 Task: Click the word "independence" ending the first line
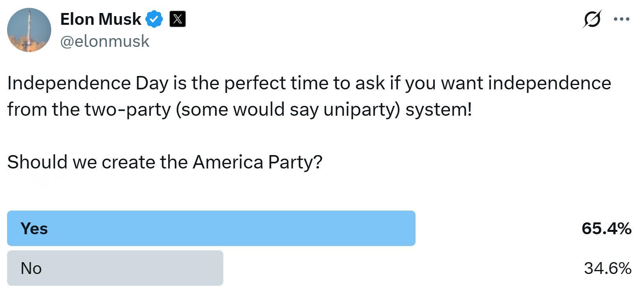[x=550, y=83]
